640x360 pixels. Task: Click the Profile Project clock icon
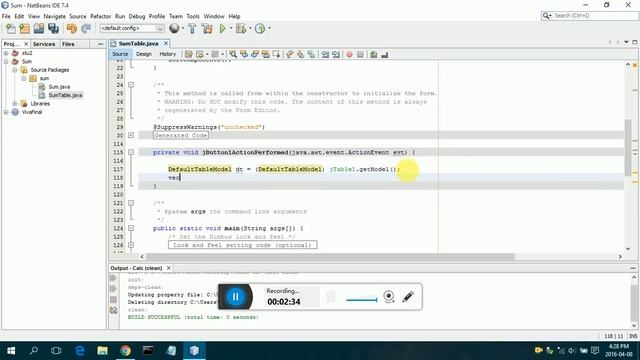click(x=260, y=29)
